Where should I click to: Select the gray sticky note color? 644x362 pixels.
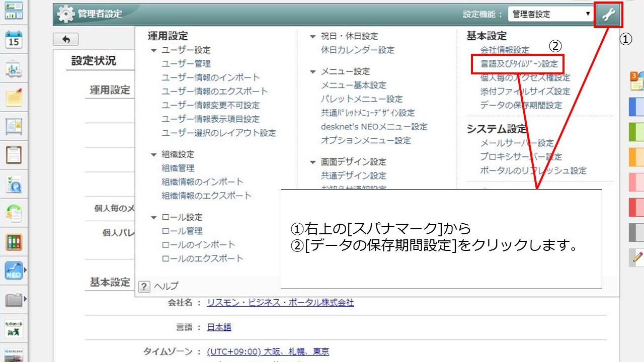click(637, 232)
